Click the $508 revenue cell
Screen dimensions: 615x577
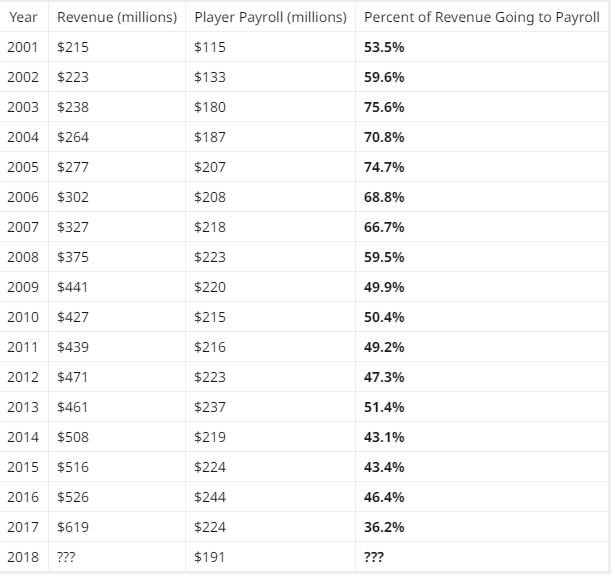pyautogui.click(x=73, y=437)
